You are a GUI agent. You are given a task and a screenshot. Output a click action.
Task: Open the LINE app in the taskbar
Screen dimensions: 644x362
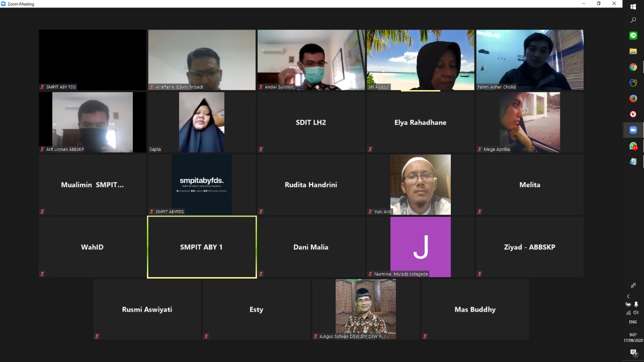coord(633,36)
